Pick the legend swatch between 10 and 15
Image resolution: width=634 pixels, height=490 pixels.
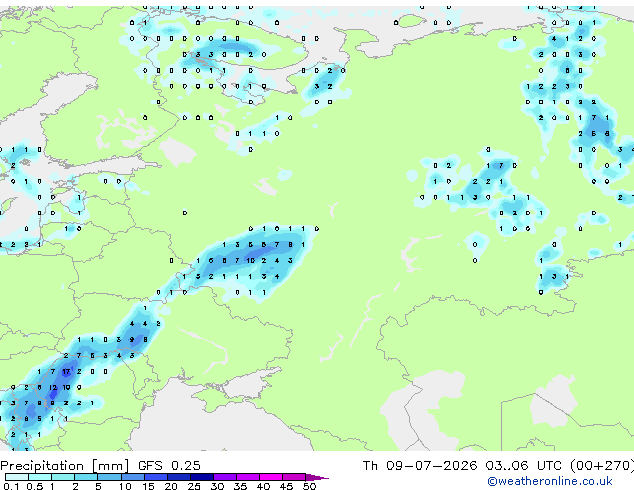(x=133, y=477)
